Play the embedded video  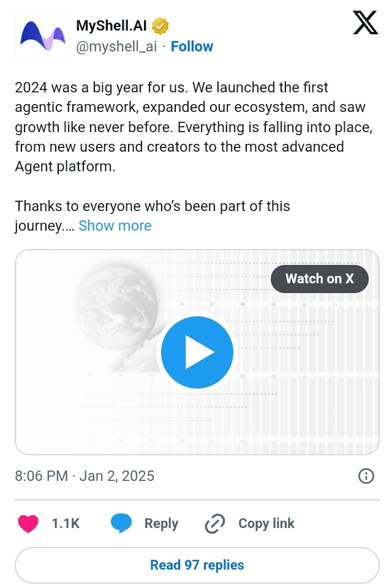197,352
